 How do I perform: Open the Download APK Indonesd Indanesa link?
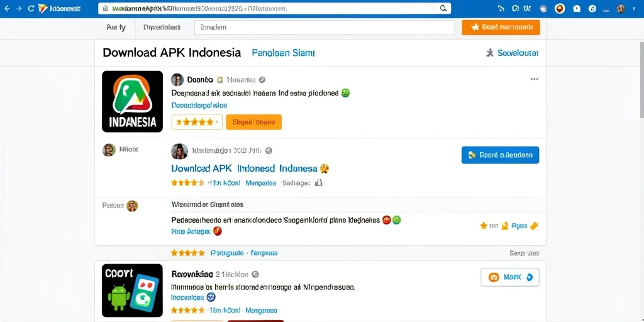coord(244,169)
